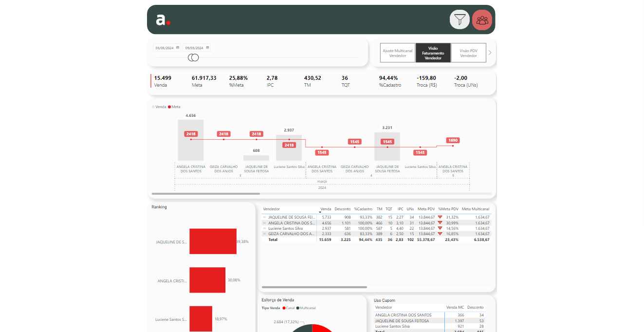
Task: Click the red down triangle in ANGELA CRISTINA's table row
Action: click(x=440, y=222)
